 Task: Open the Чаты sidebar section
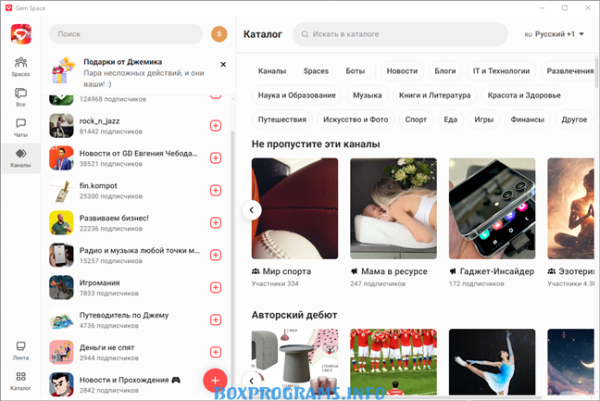point(20,127)
